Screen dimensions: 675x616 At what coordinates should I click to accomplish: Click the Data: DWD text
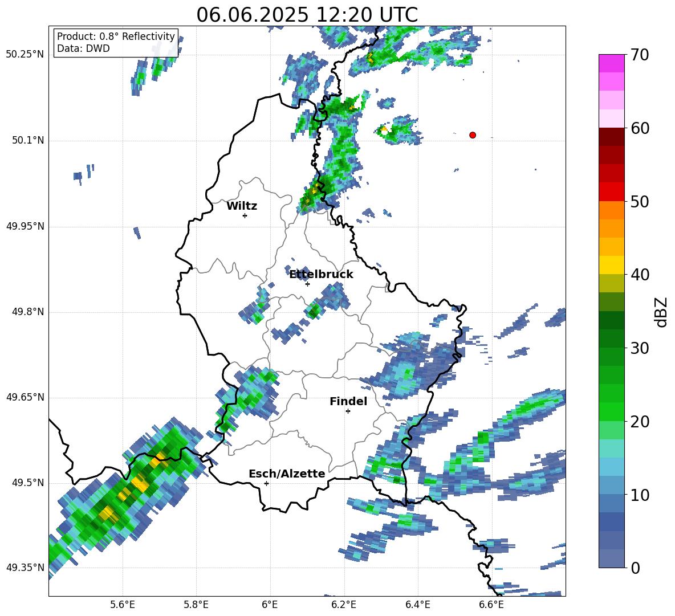tap(83, 48)
